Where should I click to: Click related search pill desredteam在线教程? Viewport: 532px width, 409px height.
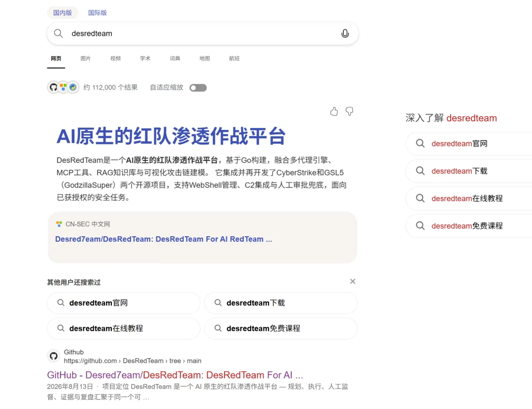pyautogui.click(x=124, y=328)
